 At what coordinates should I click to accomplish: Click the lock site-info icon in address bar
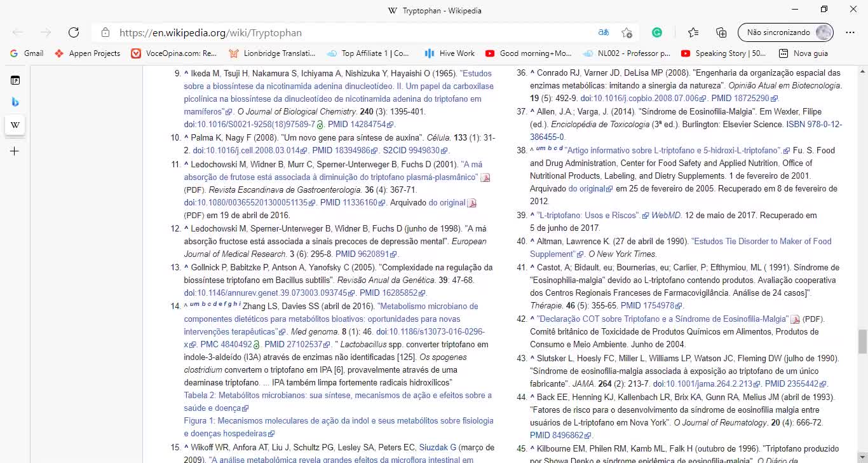(x=105, y=32)
